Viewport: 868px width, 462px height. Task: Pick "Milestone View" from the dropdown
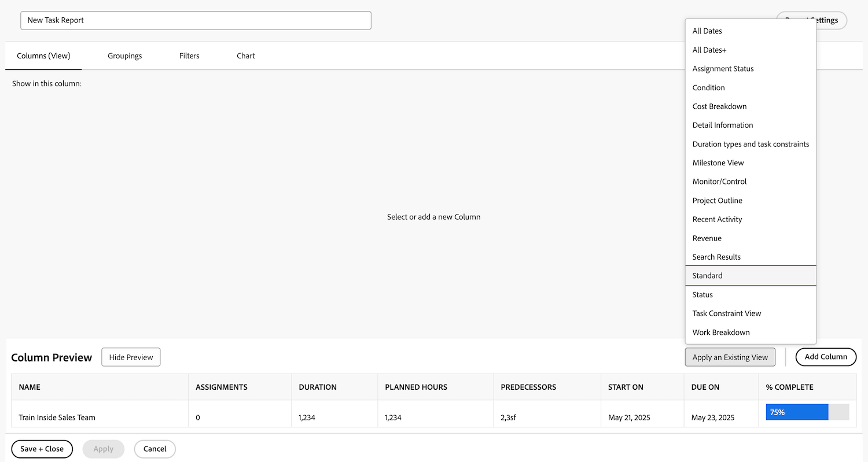718,162
